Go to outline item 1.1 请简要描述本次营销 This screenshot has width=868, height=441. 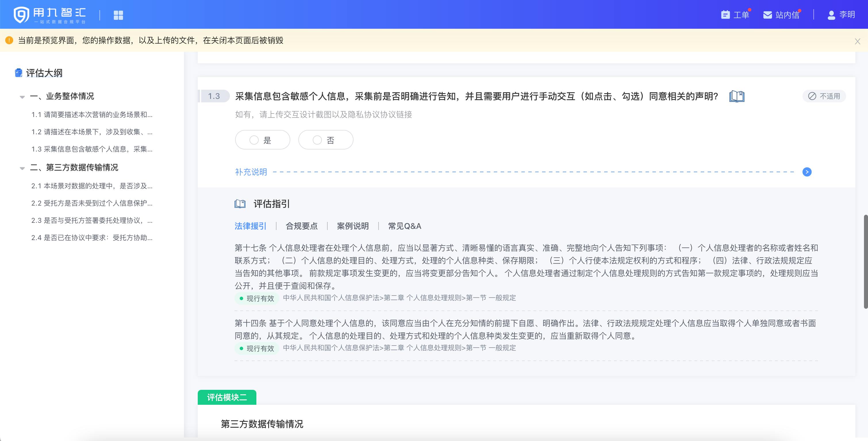coord(92,115)
